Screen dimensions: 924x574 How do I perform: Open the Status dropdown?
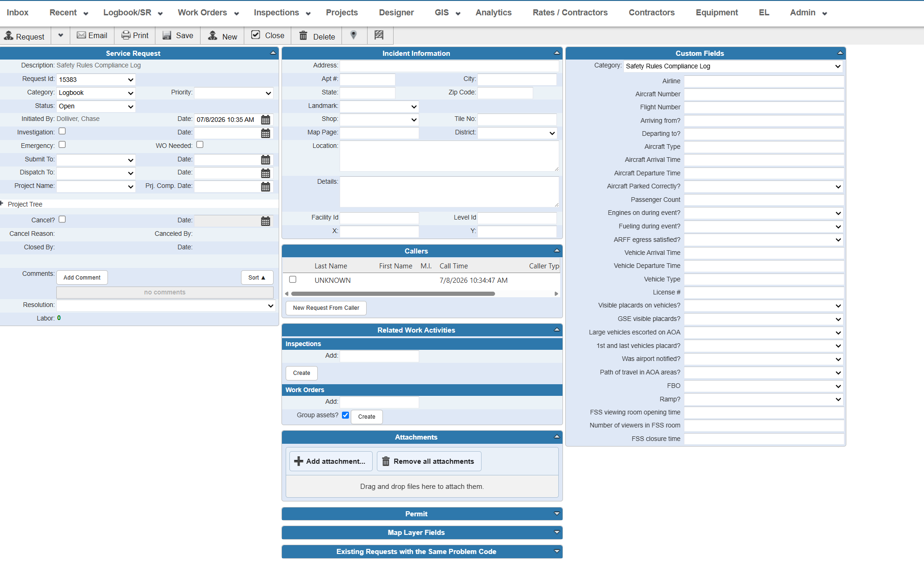(x=96, y=107)
